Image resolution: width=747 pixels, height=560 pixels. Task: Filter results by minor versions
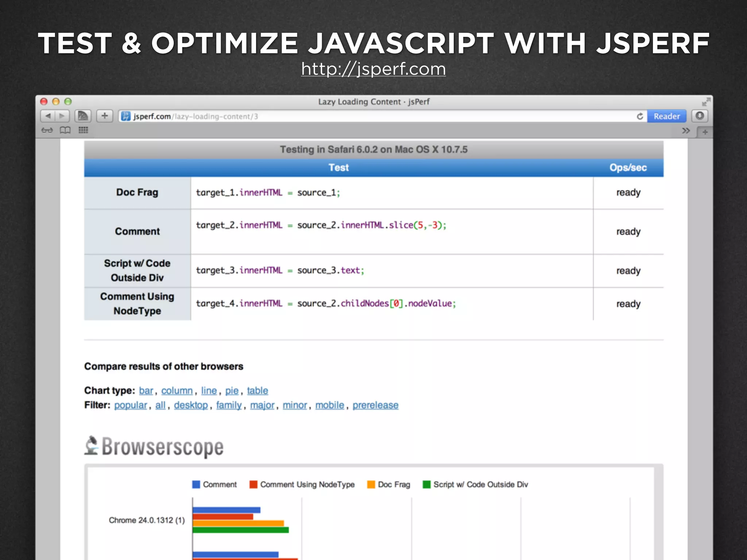pyautogui.click(x=295, y=405)
